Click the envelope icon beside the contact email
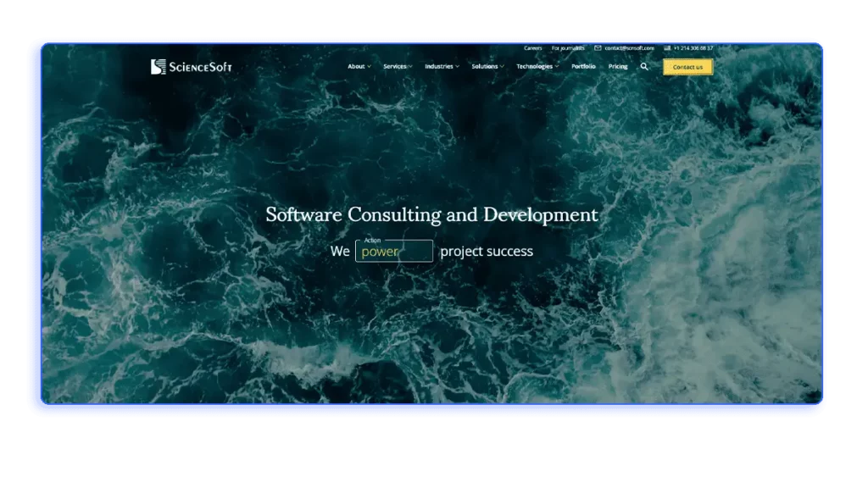 [x=597, y=48]
